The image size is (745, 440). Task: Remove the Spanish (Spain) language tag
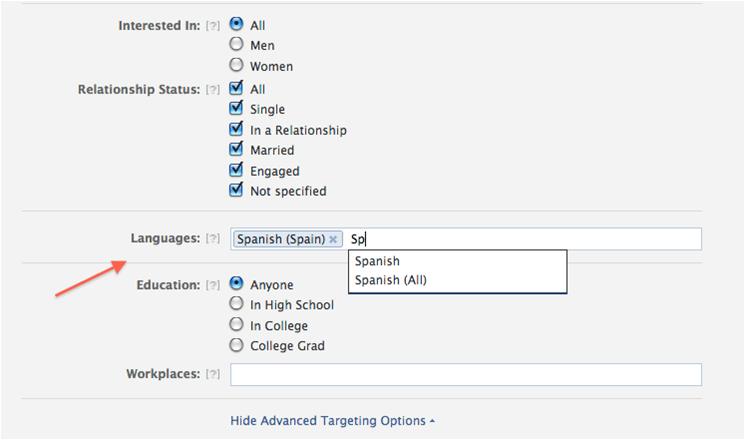333,239
